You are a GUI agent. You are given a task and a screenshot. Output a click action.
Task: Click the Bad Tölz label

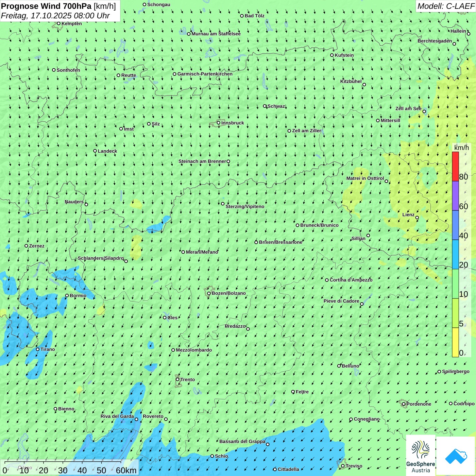[x=254, y=16]
